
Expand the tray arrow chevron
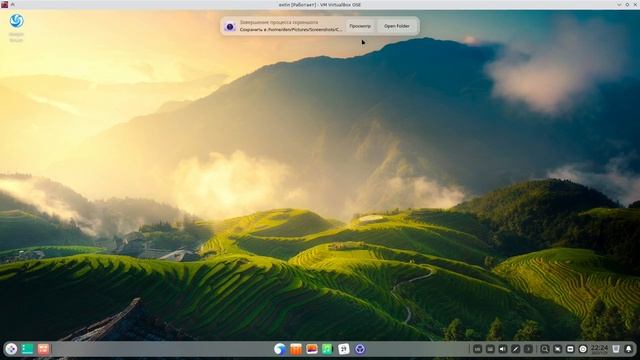pos(528,349)
